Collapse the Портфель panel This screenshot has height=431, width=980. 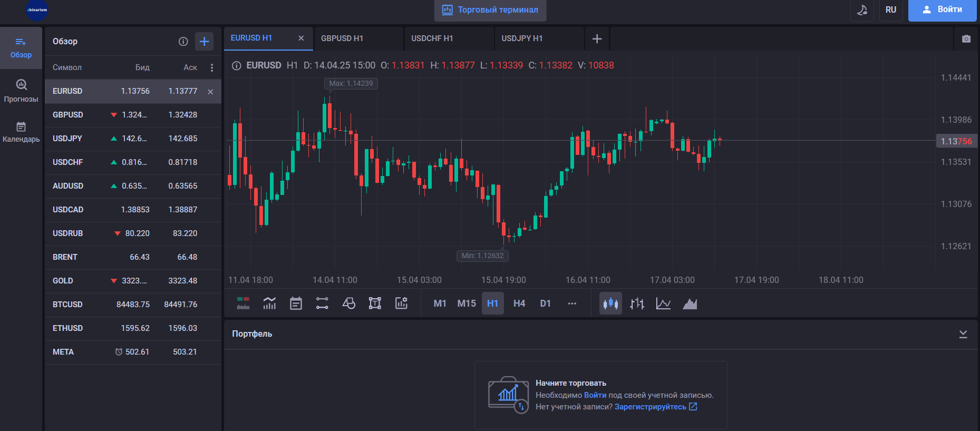tap(963, 334)
